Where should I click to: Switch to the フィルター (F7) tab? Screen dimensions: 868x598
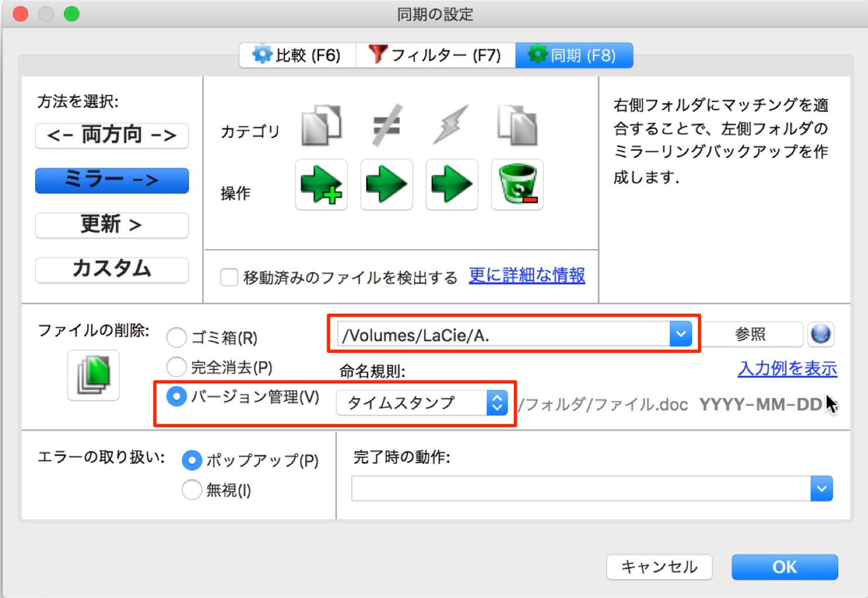[x=436, y=55]
